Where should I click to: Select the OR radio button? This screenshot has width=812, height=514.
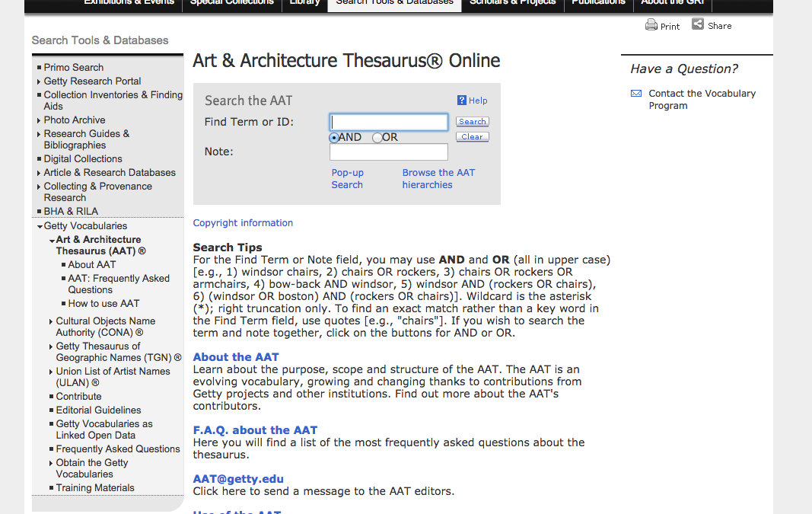(377, 137)
